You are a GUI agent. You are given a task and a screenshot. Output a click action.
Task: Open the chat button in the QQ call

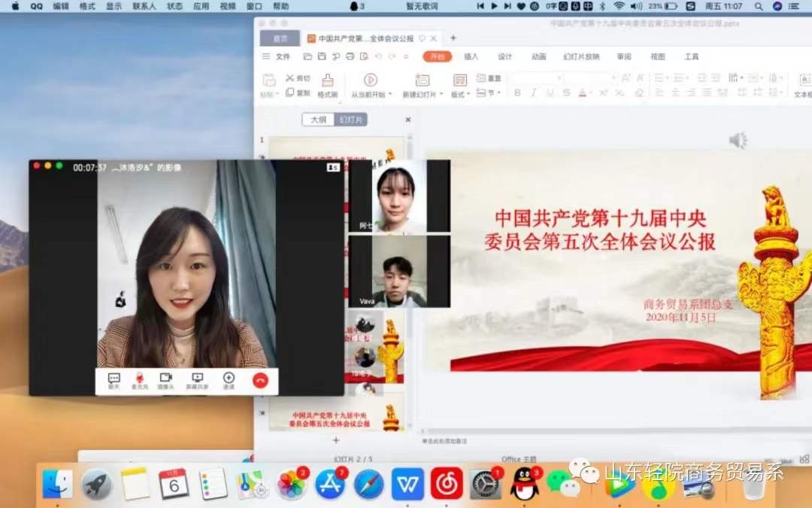[x=114, y=381]
